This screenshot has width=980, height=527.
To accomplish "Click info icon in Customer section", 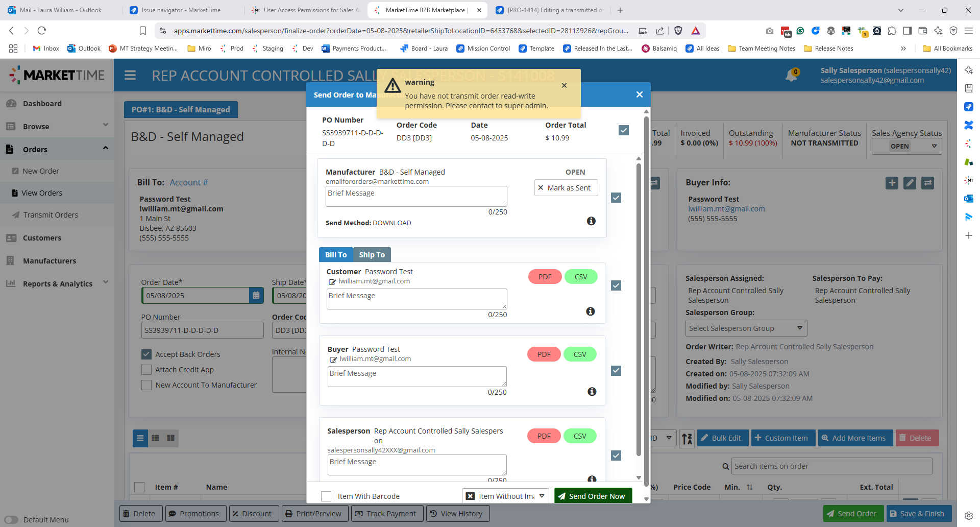I will [x=591, y=312].
